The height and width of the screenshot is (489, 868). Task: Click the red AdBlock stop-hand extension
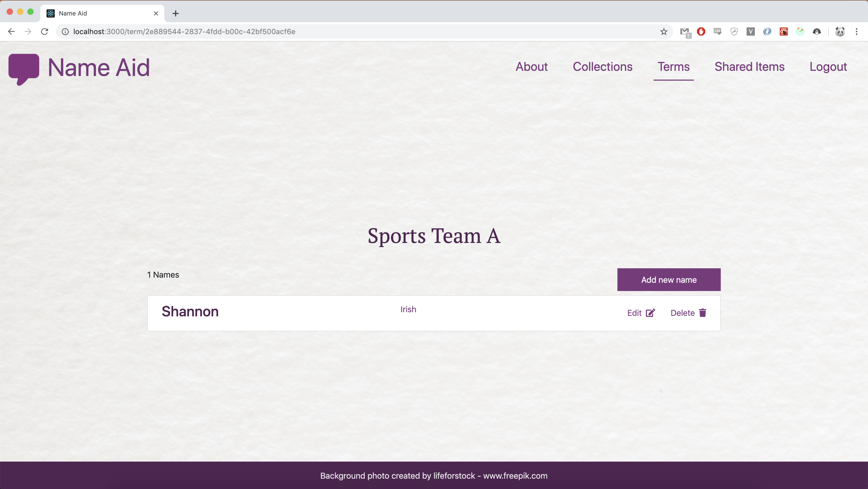[x=701, y=32]
